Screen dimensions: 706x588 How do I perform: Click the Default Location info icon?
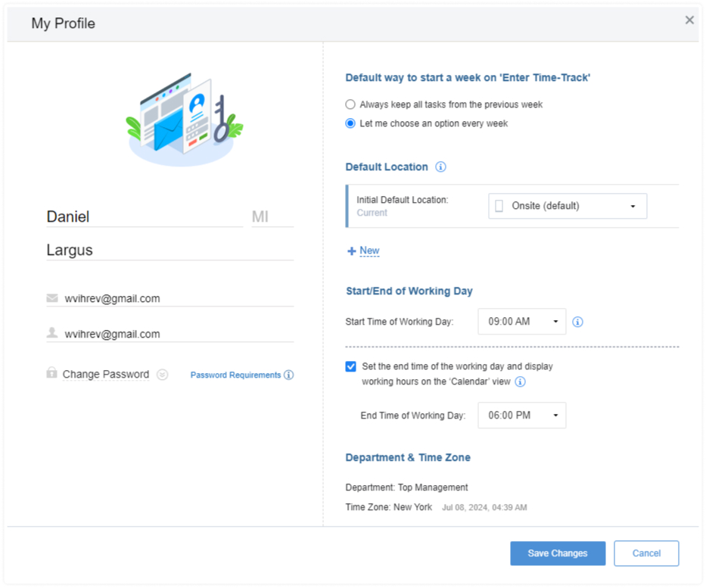click(440, 167)
